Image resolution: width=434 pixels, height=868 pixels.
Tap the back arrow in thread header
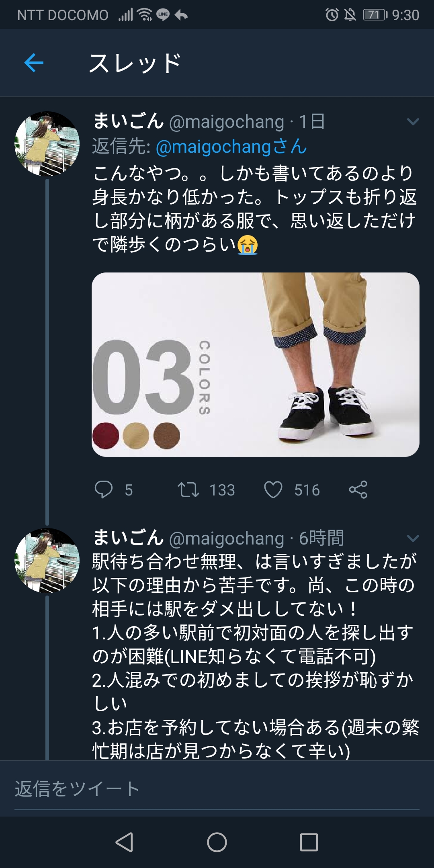point(34,63)
